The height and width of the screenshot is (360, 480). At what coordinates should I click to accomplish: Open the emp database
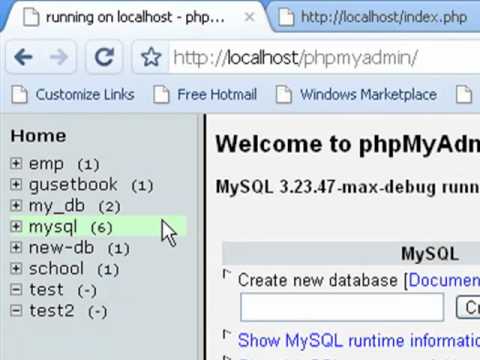pyautogui.click(x=46, y=164)
